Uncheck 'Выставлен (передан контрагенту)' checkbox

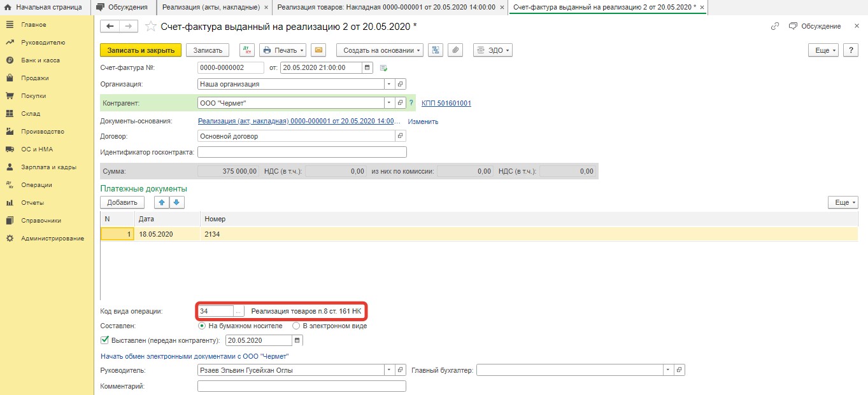click(105, 340)
